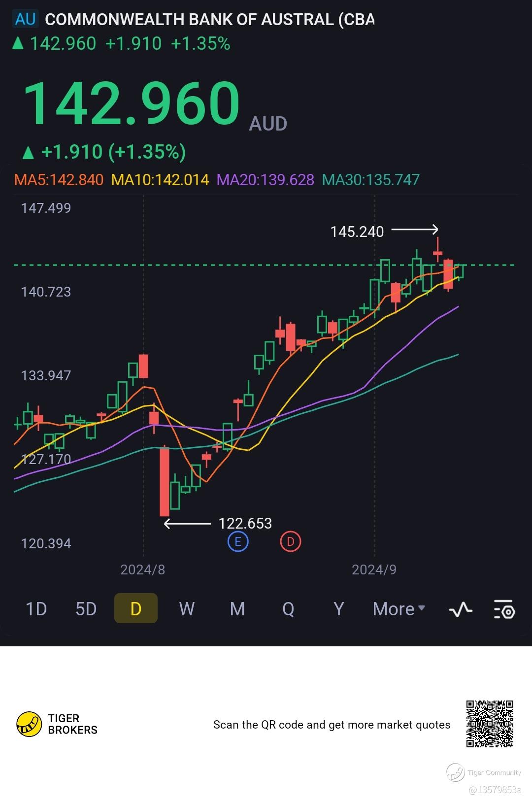Screen dimensions: 532x802
Task: Tap the QR code image
Action: 490,724
